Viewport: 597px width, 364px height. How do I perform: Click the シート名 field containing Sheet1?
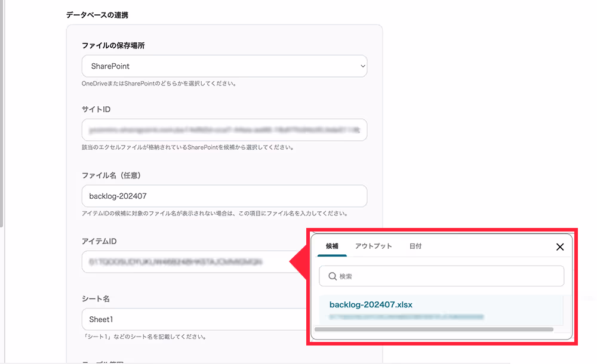(194, 319)
